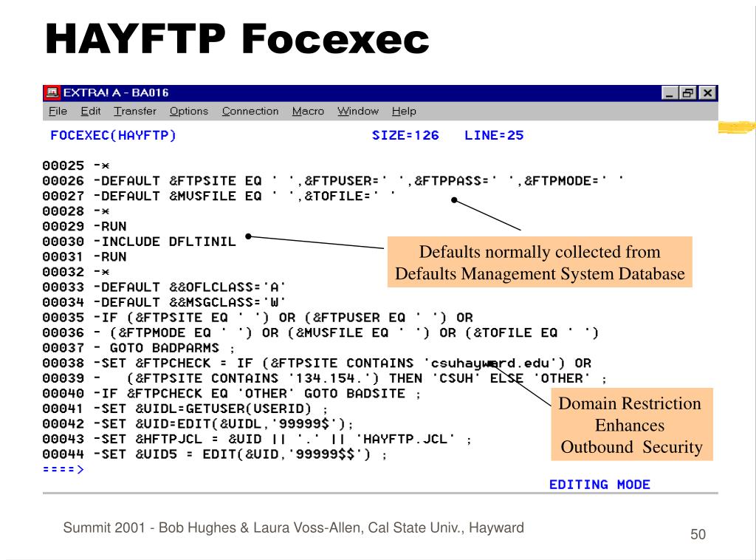Close the EXTRA! A - BA016 window
Viewport: 756px width, 560px height.
click(707, 92)
